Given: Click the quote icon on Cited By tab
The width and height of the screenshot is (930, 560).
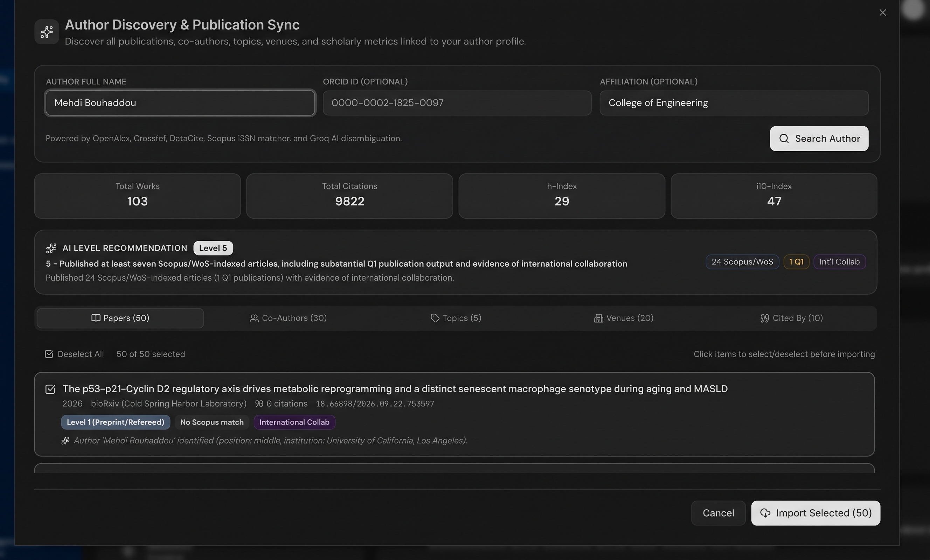Looking at the screenshot, I should [764, 318].
